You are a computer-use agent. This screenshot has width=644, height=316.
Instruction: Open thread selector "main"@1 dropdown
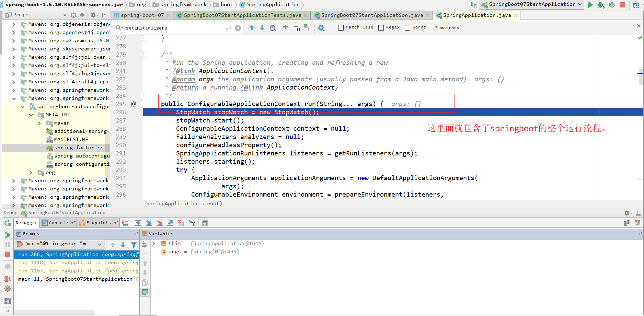59,244
